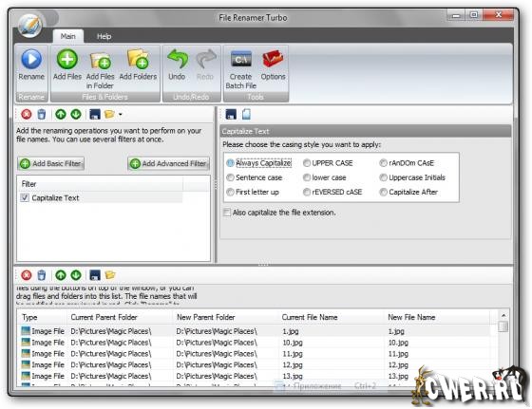Open file list with folder icon
Image resolution: width=532 pixels, height=409 pixels.
(x=110, y=275)
